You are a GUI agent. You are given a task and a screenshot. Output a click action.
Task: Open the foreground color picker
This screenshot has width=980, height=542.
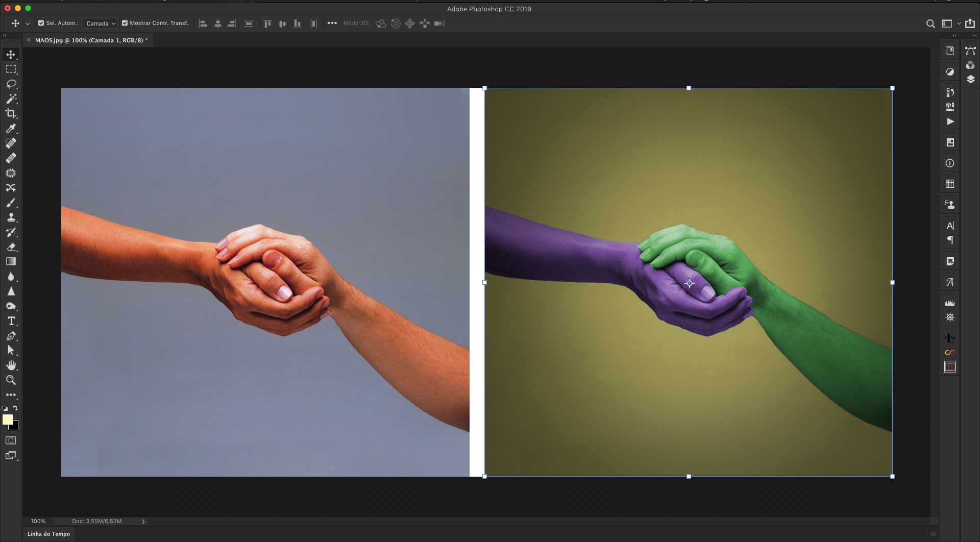tap(7, 420)
